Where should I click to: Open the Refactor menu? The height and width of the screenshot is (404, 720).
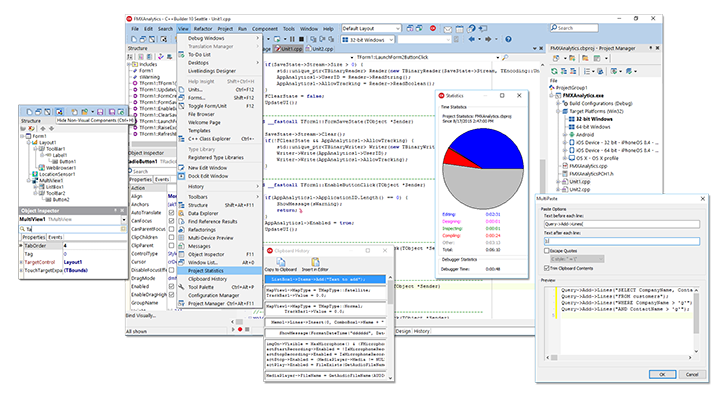[x=203, y=29]
